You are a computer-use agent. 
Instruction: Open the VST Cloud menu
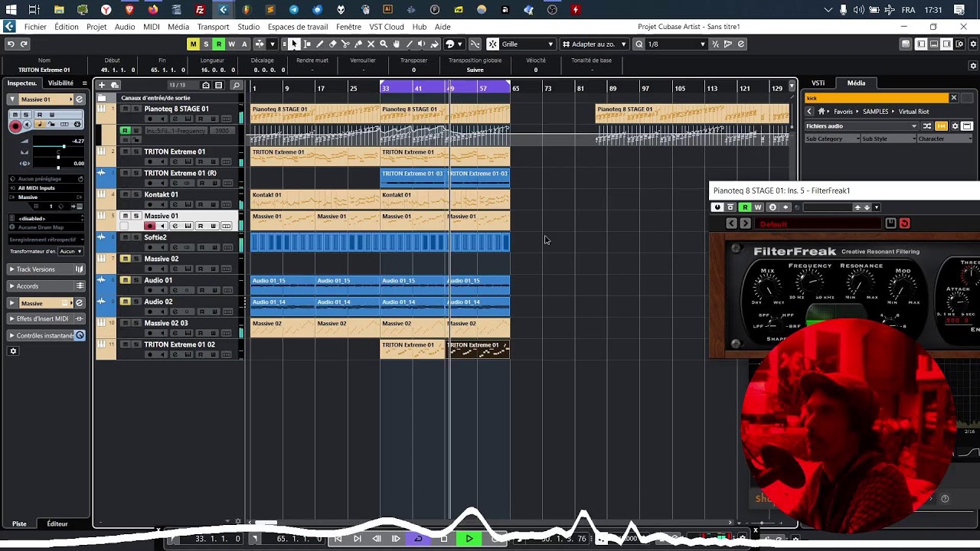coord(387,27)
